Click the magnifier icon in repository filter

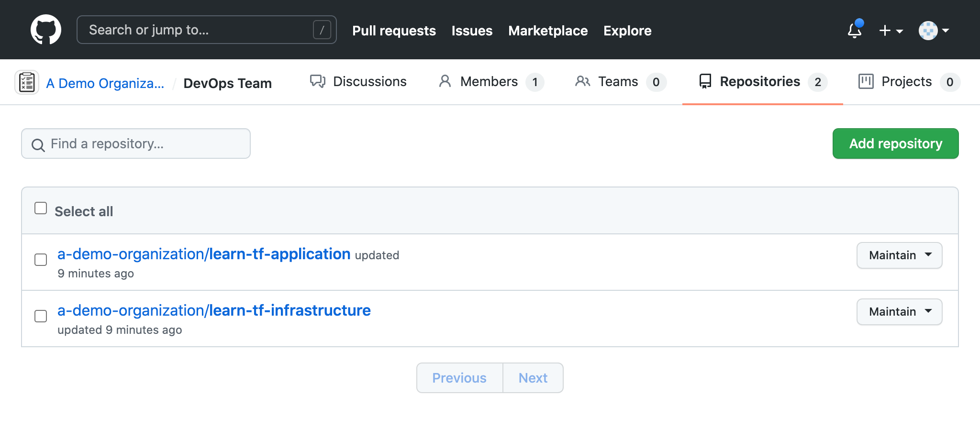tap(38, 145)
